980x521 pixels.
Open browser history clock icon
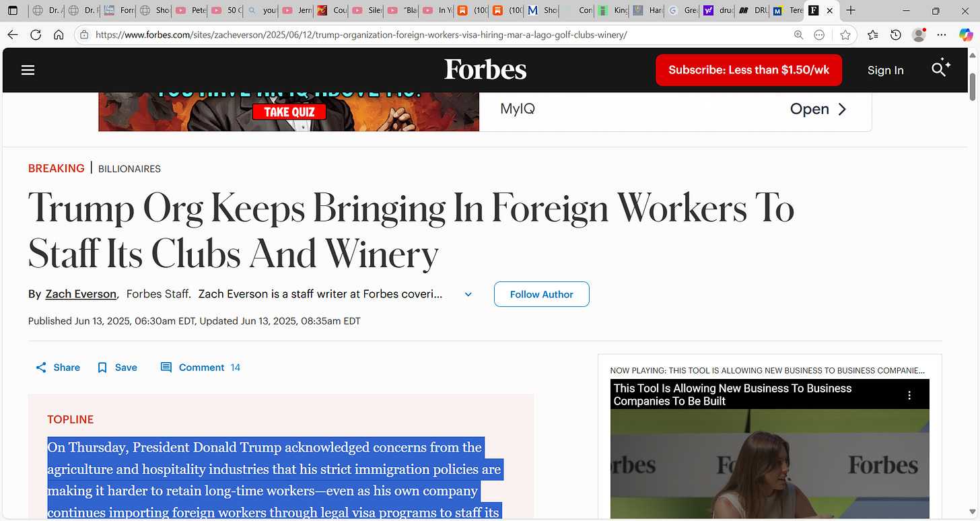tap(896, 35)
